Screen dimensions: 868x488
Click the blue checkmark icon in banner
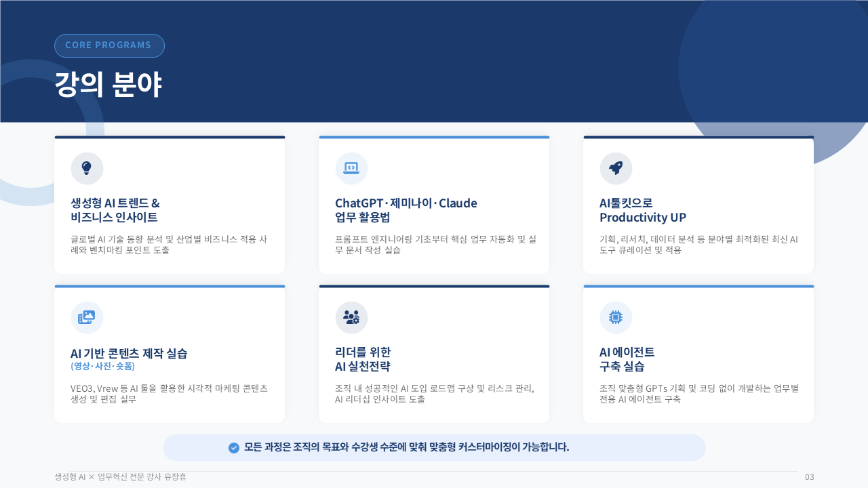tap(234, 447)
